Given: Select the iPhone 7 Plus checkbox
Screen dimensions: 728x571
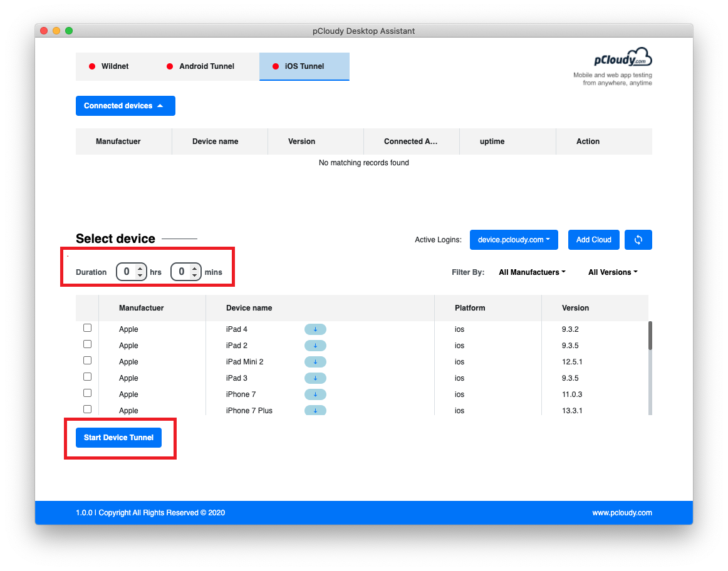Looking at the screenshot, I should tap(87, 409).
